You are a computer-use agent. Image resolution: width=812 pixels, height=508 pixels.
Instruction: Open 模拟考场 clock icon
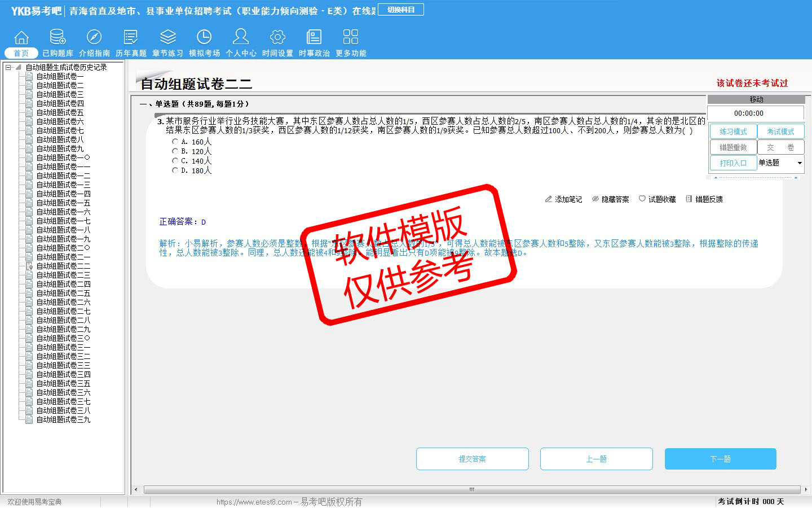[x=204, y=37]
